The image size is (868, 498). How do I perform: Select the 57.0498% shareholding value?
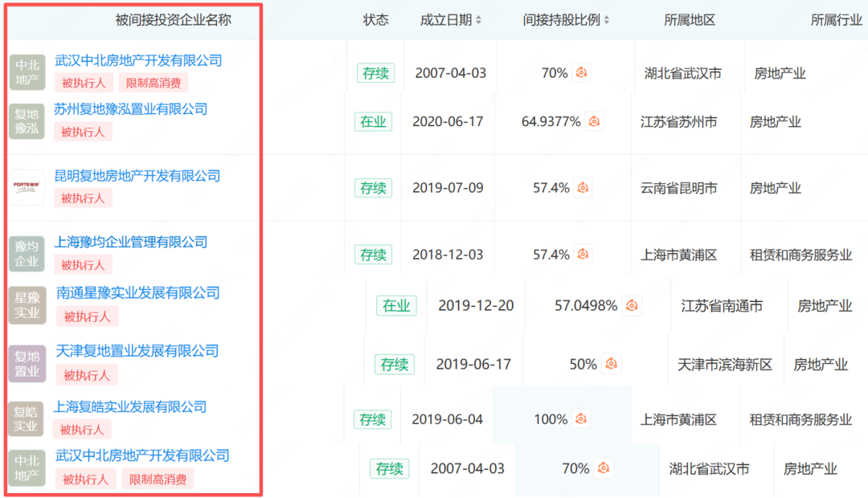[x=586, y=305]
